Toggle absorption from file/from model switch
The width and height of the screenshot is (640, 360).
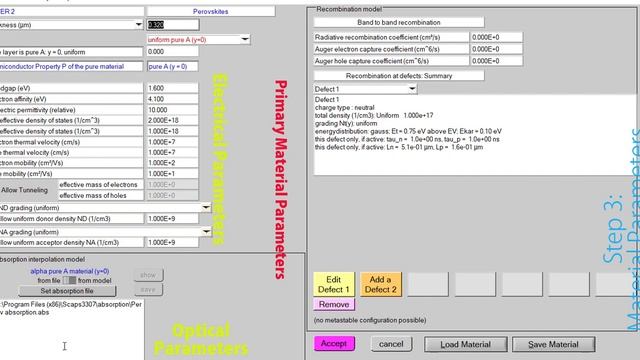pyautogui.click(x=69, y=281)
